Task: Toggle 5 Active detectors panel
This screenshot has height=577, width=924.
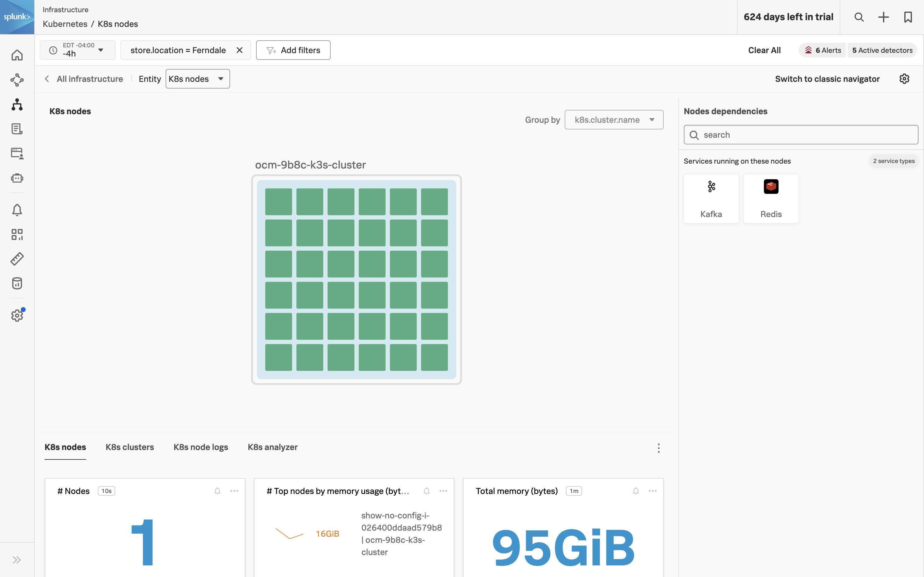Action: tap(882, 50)
